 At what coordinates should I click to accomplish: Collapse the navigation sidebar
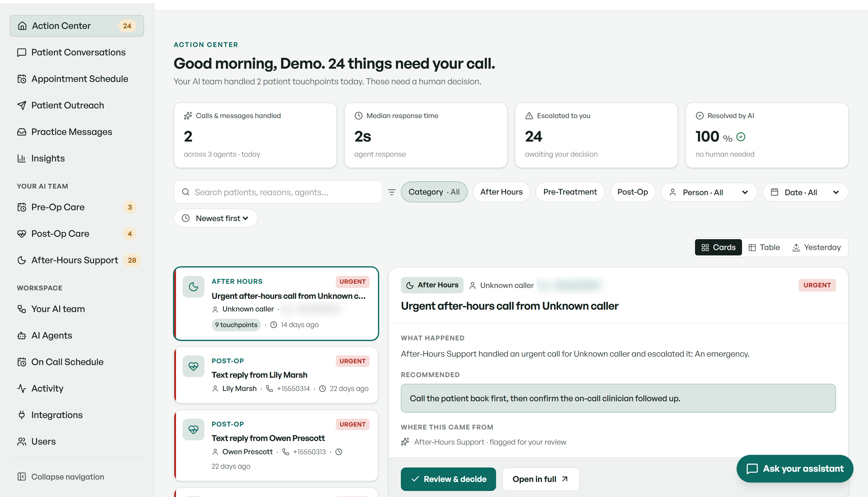pos(61,477)
